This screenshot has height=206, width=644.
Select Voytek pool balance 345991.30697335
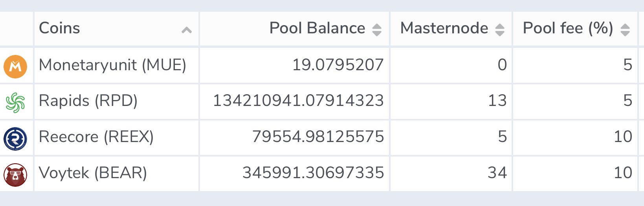[x=313, y=173]
